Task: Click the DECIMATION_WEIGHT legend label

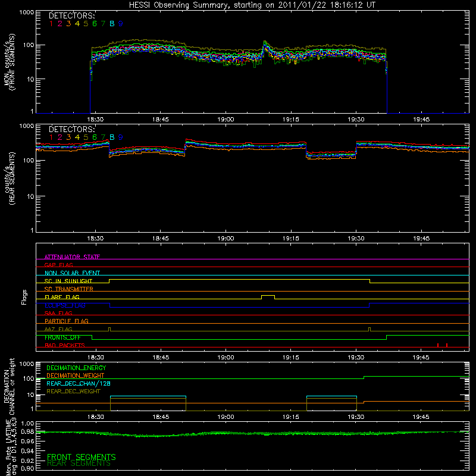Action: pos(76,375)
